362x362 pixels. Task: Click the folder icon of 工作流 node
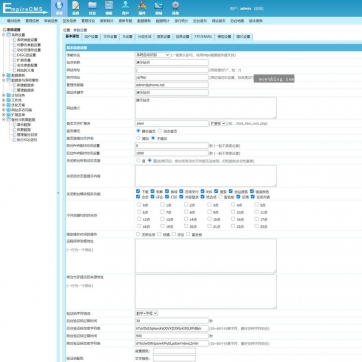[9, 100]
